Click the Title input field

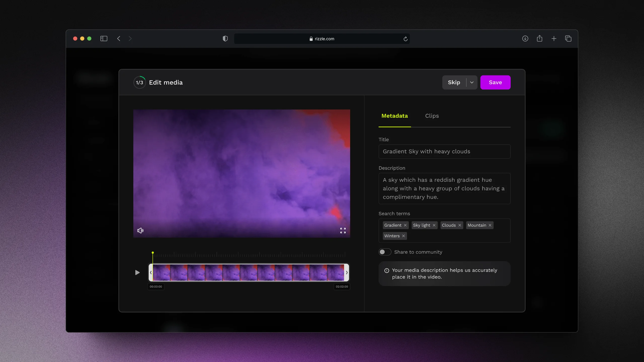pyautogui.click(x=444, y=151)
